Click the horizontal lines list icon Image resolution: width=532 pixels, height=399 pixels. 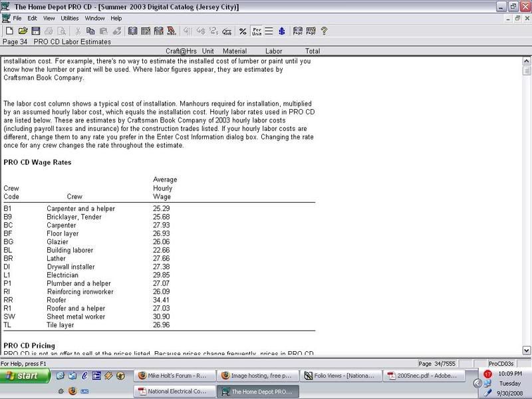(x=269, y=31)
